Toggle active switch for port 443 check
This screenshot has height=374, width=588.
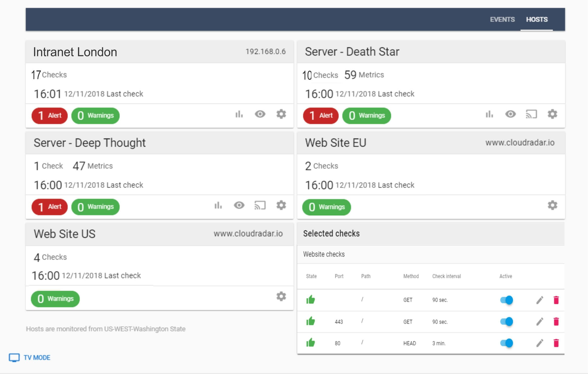click(x=507, y=322)
